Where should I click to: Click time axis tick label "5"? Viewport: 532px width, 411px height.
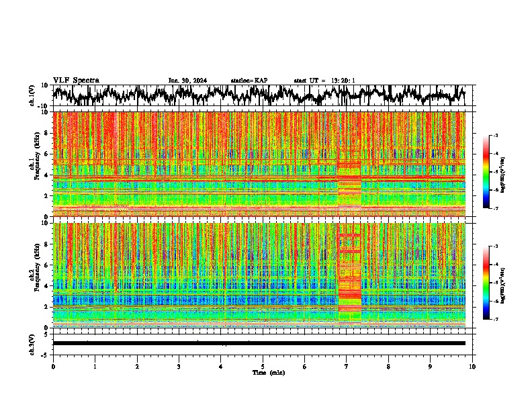click(263, 367)
